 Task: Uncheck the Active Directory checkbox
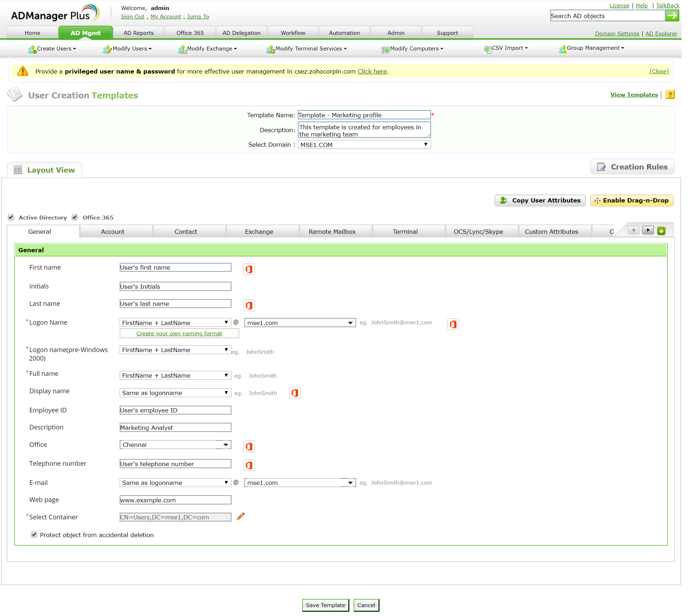(11, 217)
